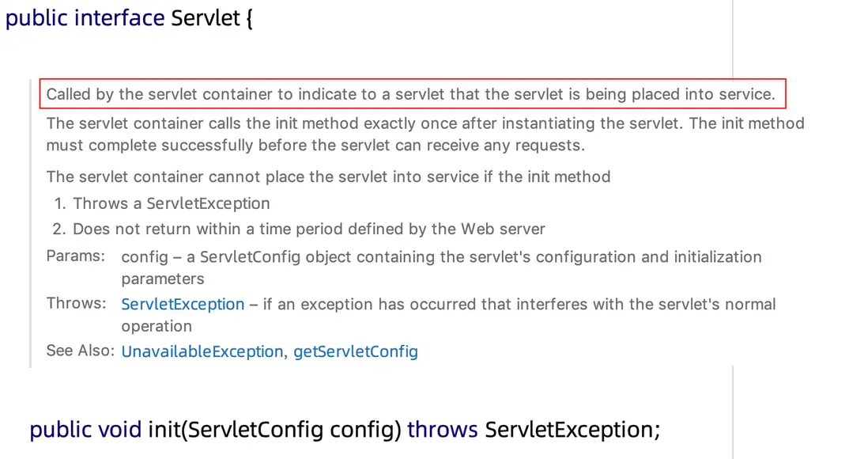Follow the UnavailableException See Also link
The width and height of the screenshot is (868, 459).
202,351
